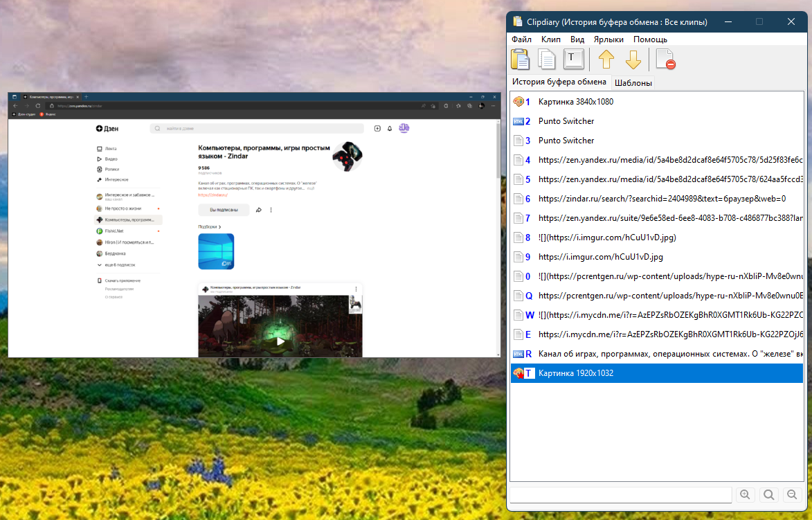
Task: Switch to the Шаблоны tab
Action: click(633, 83)
